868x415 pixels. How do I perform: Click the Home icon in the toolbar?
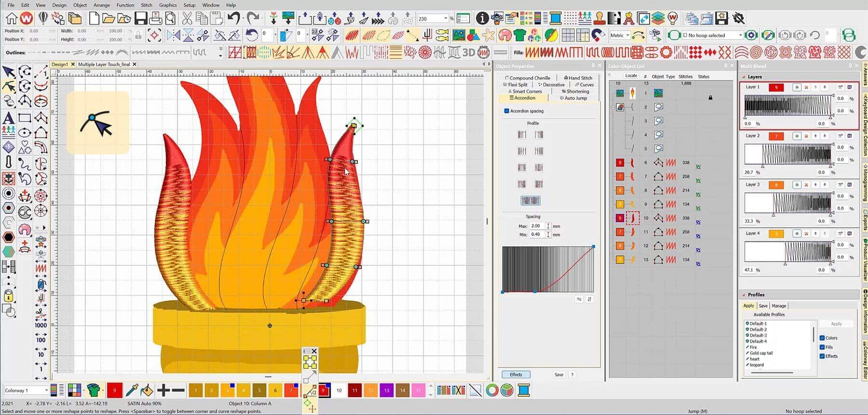click(11, 18)
